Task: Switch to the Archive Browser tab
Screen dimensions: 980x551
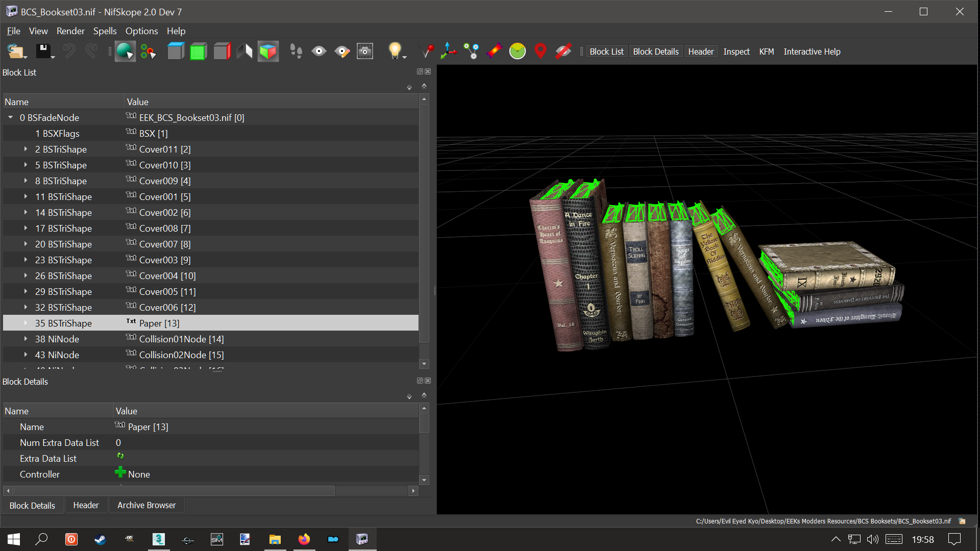Action: click(x=146, y=505)
